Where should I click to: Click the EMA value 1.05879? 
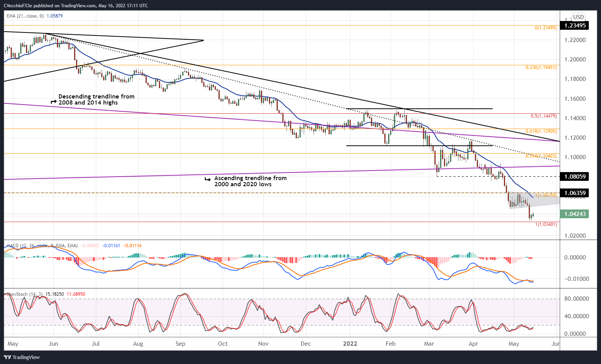[55, 16]
